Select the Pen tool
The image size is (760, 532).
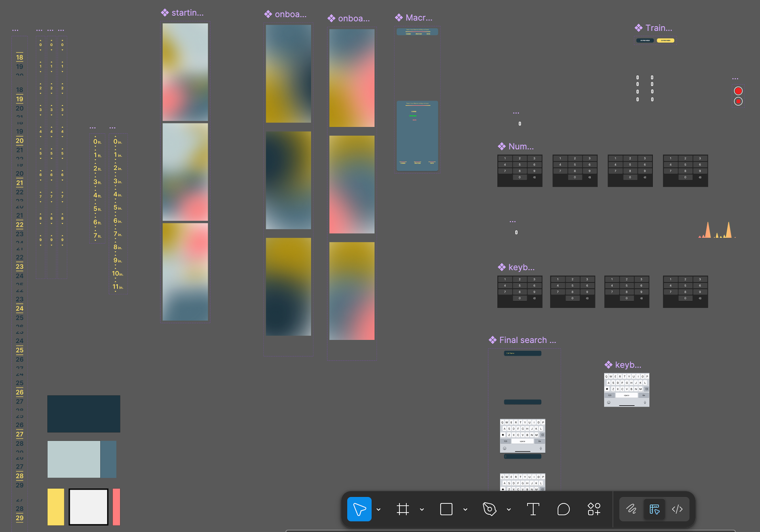pos(489,509)
